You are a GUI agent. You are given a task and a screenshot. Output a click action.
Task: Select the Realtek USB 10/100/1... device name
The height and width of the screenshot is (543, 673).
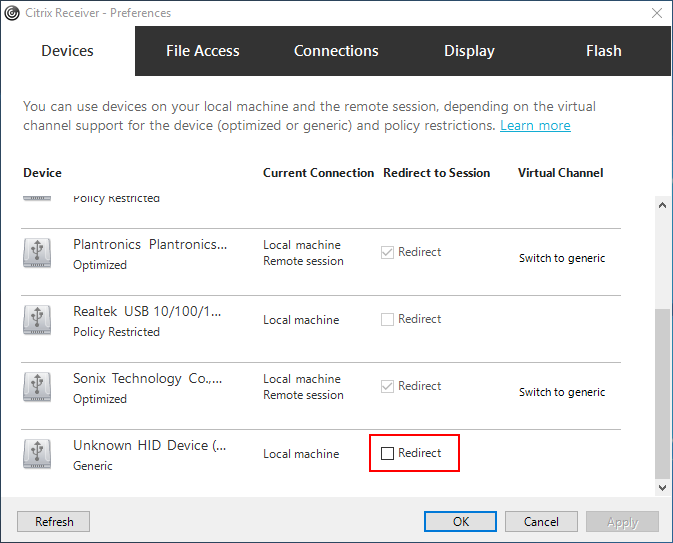pos(147,311)
